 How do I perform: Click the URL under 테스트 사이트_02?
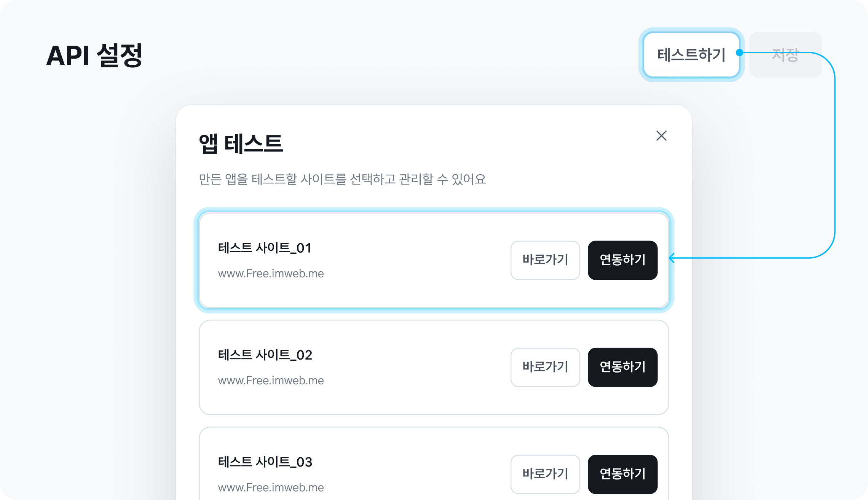(271, 381)
